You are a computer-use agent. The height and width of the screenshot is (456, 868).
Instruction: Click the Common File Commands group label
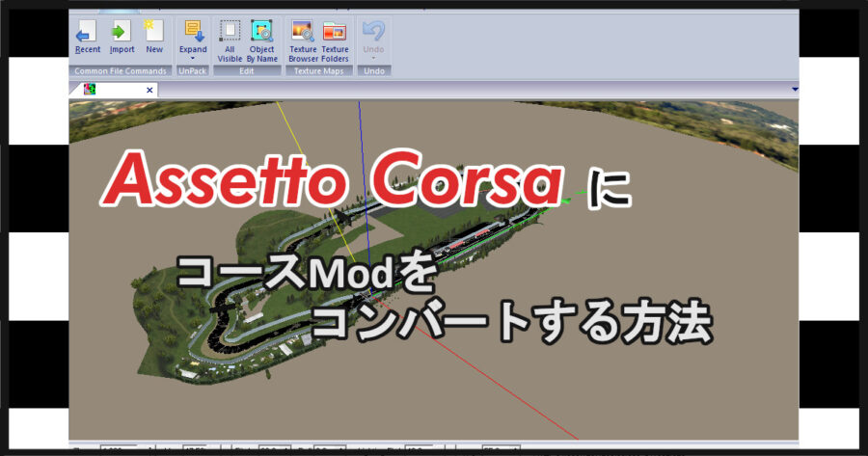click(121, 70)
